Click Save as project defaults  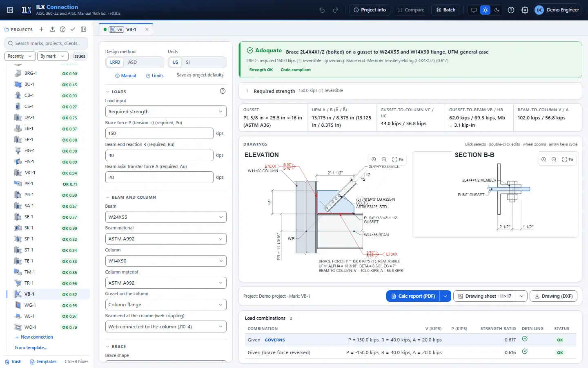click(x=200, y=75)
